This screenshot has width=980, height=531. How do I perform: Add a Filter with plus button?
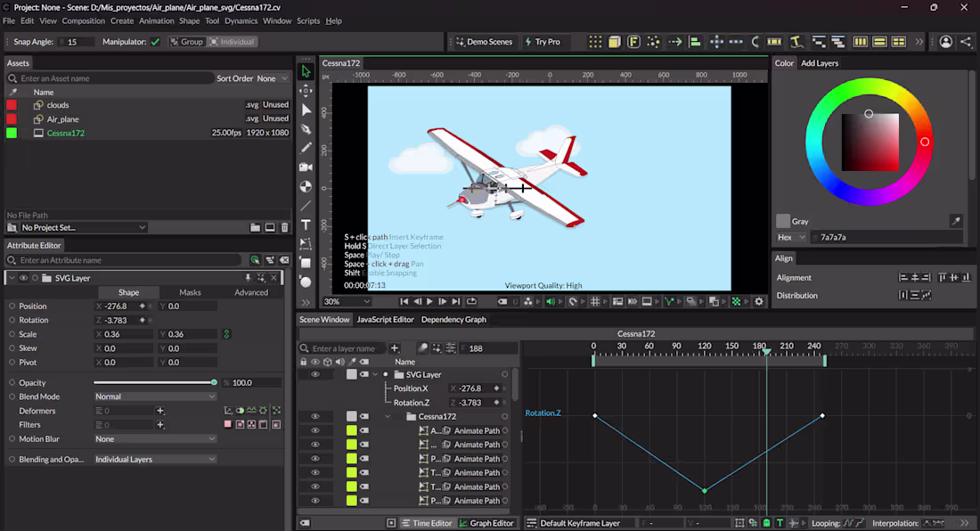click(x=160, y=425)
